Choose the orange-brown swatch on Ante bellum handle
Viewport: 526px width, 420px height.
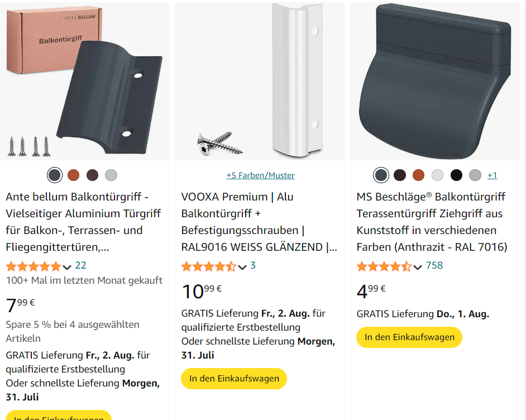click(74, 175)
